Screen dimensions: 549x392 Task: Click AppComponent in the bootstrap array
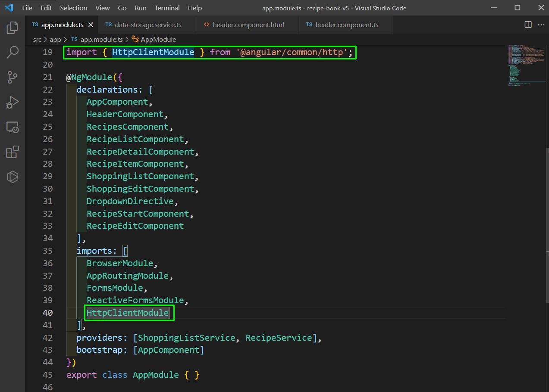(169, 350)
